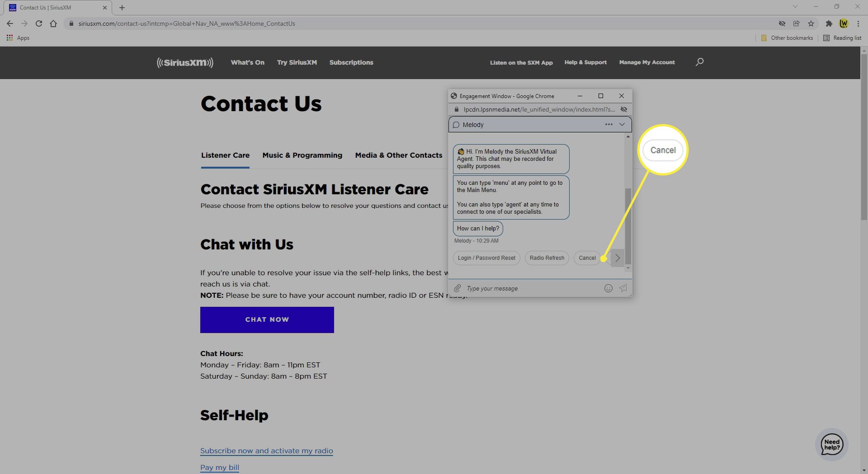Open the chat three-dots options menu
Image resolution: width=868 pixels, height=474 pixels.
point(609,124)
